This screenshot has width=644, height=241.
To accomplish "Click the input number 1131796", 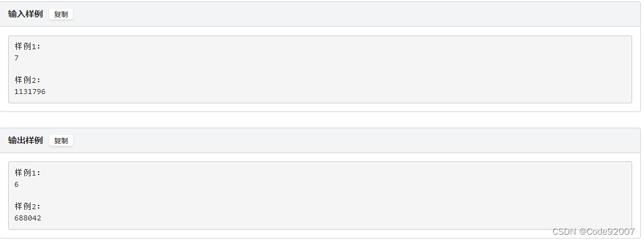I will tap(30, 92).
